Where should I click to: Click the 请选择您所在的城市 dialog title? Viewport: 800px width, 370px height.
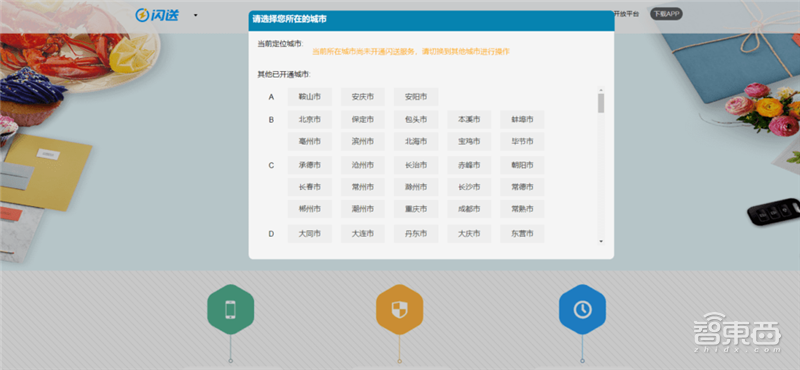pyautogui.click(x=289, y=19)
